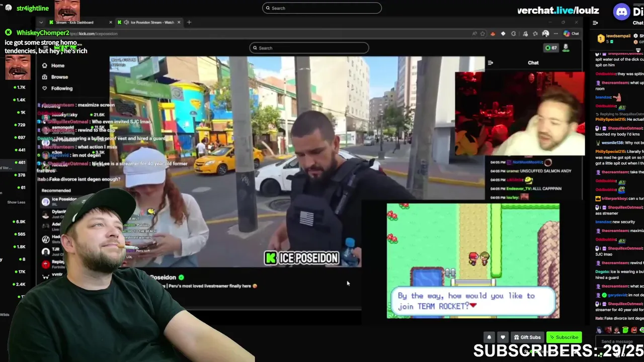Click the Browse icon in Kick sidebar
The image size is (644, 362).
click(44, 77)
